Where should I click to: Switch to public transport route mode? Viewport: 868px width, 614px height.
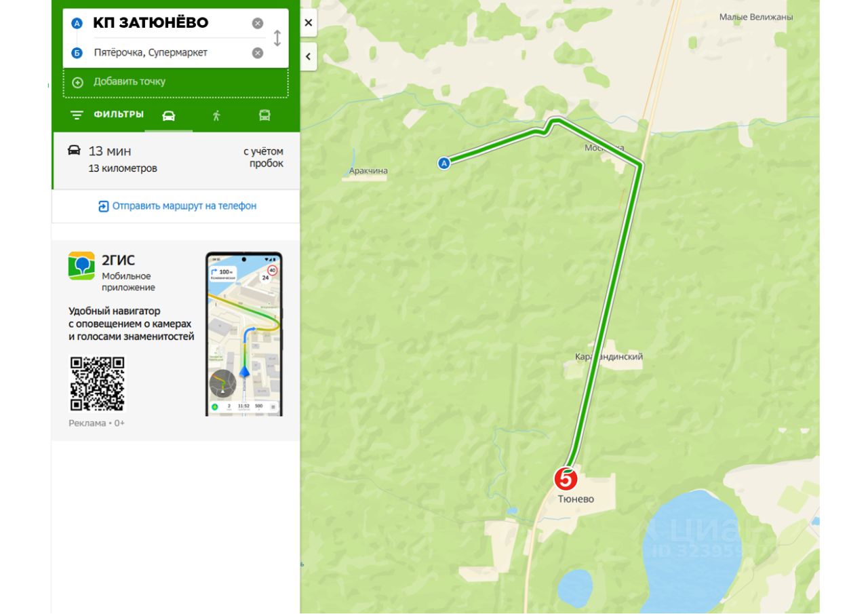[x=264, y=115]
